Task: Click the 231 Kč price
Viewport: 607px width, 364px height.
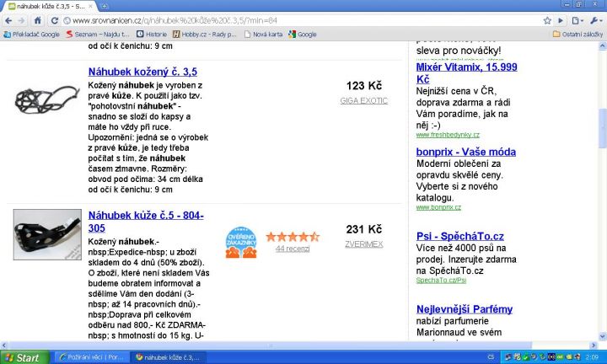Action: [x=364, y=229]
